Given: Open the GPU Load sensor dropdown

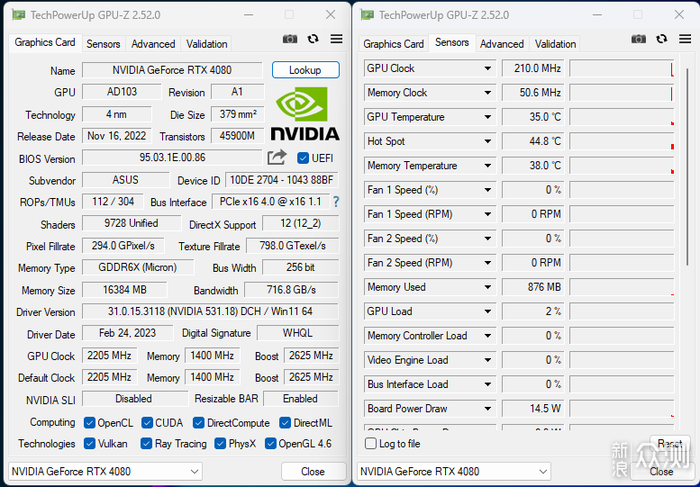Looking at the screenshot, I should click(488, 312).
